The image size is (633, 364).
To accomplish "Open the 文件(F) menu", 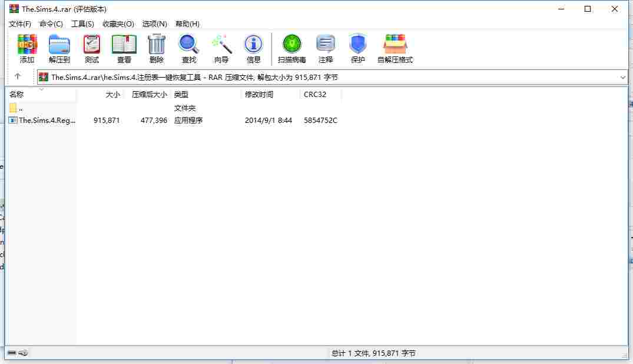I will [20, 24].
